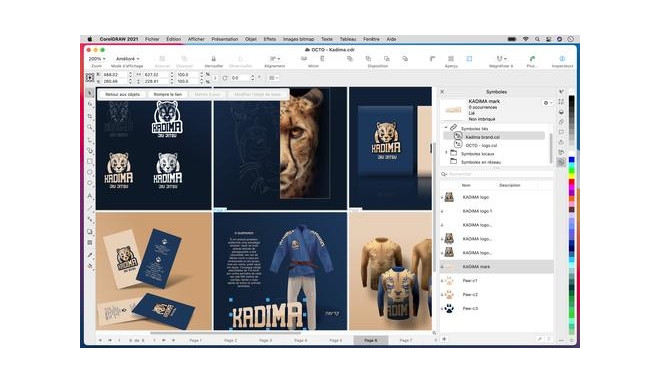The image size is (660, 384).
Task: Select the Eyedropper tool in the toolbox
Action: pyautogui.click(x=90, y=255)
